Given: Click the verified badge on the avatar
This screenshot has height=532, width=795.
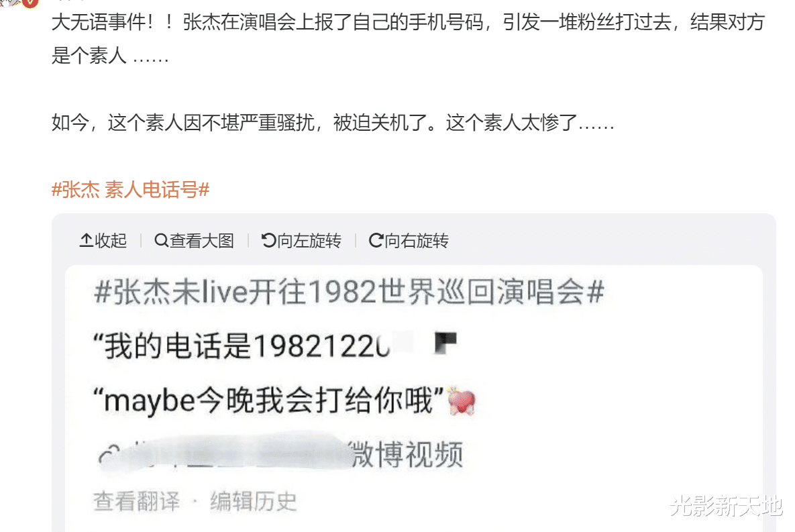Looking at the screenshot, I should coord(30,3).
